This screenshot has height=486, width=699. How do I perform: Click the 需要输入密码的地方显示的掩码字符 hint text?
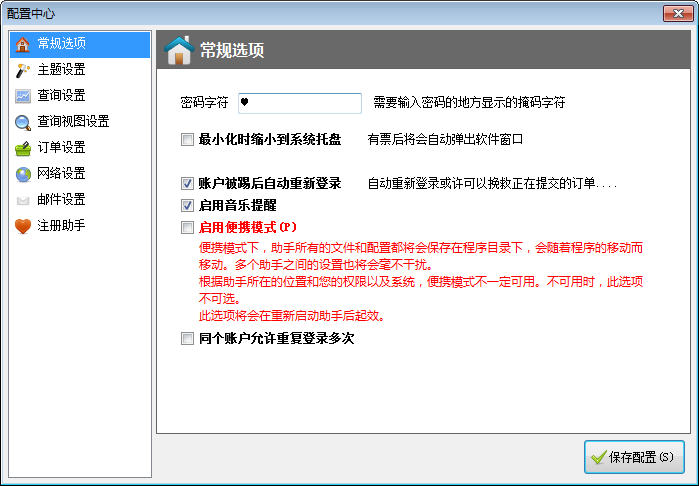tap(469, 103)
